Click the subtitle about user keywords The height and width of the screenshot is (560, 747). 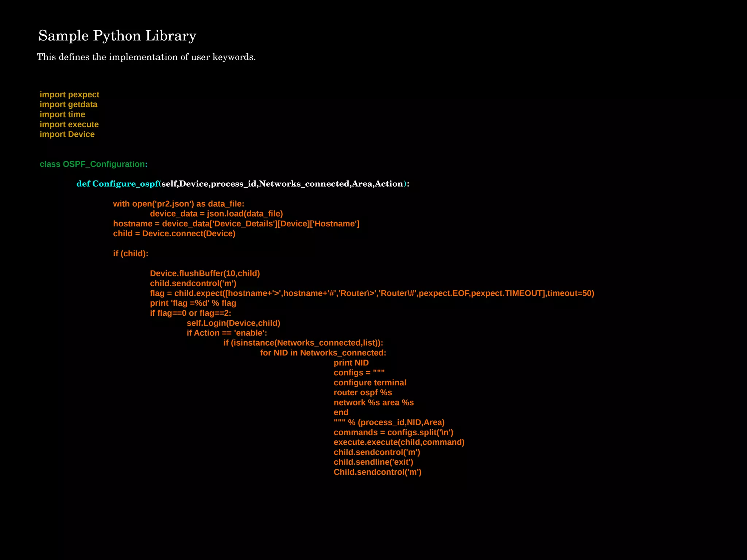(146, 57)
